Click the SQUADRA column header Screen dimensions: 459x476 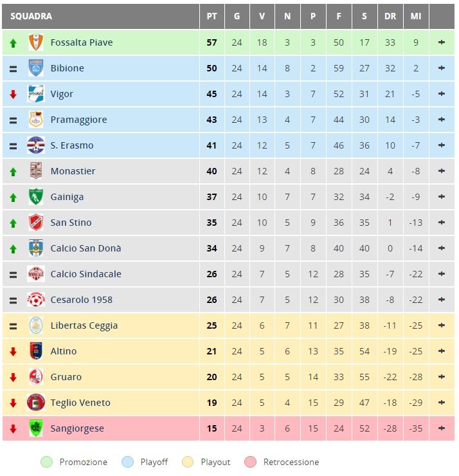(x=32, y=16)
